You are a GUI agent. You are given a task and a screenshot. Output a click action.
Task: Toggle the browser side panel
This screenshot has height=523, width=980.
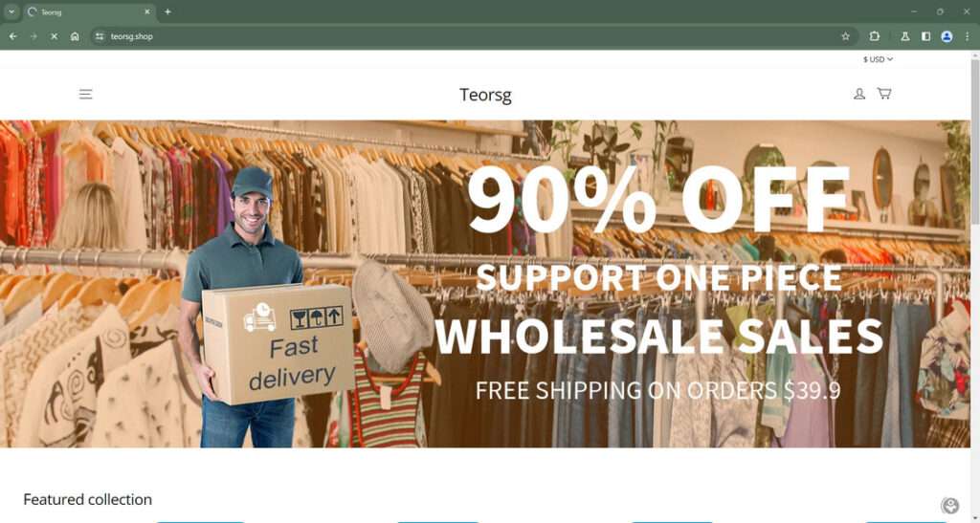925,36
